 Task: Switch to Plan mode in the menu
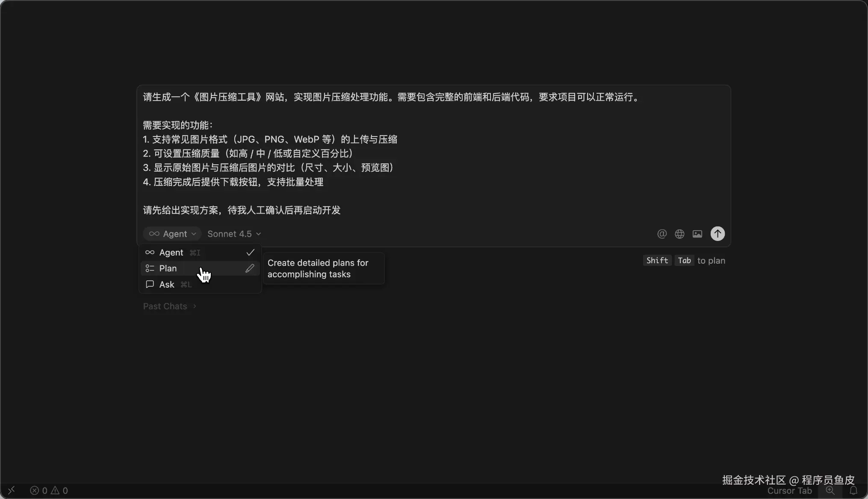[168, 268]
